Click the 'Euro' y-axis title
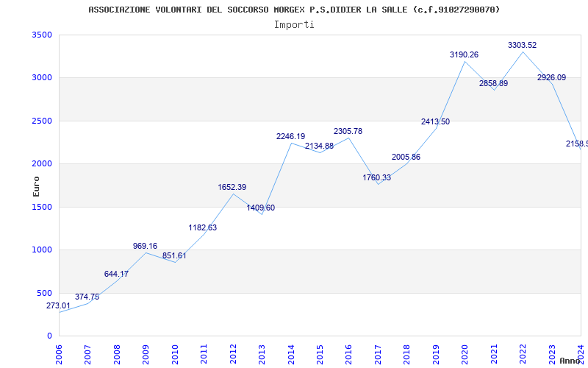The width and height of the screenshot is (588, 368). coord(36,187)
